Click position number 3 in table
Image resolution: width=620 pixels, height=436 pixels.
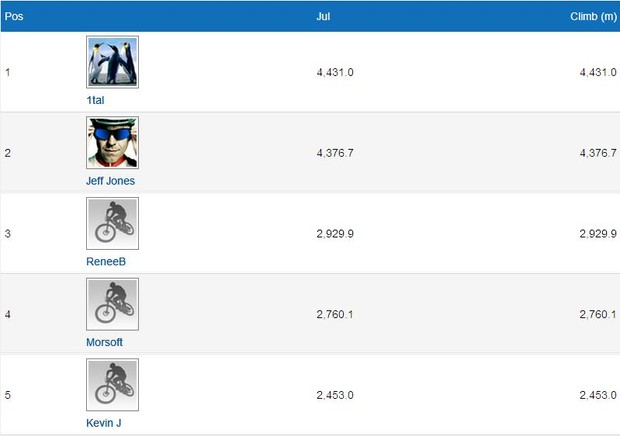click(x=8, y=234)
